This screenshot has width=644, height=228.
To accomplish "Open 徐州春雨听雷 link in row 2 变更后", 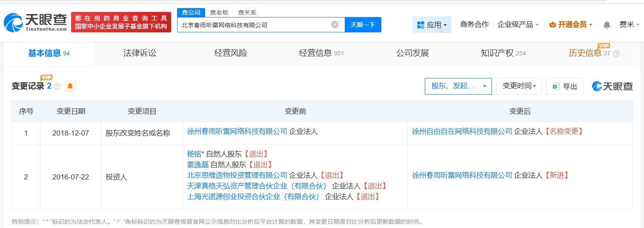I will point(462,175).
